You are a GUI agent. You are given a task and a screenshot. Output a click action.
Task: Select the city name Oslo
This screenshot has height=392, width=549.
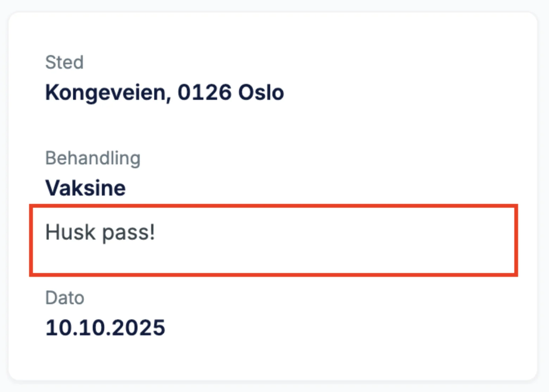click(x=262, y=92)
